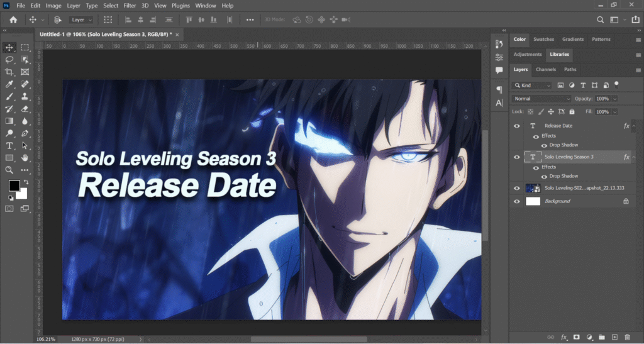Click the Home icon in options bar
The height and width of the screenshot is (344, 644).
click(13, 19)
